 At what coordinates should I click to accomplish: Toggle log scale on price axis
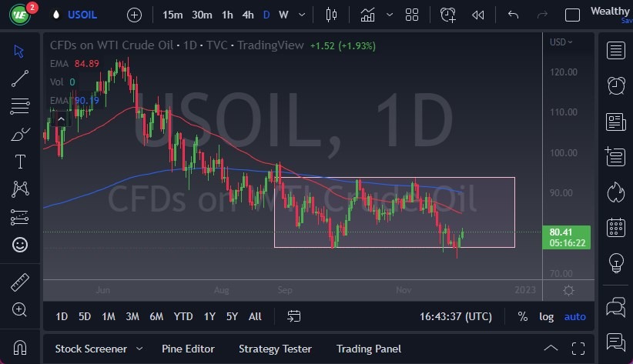coord(546,316)
